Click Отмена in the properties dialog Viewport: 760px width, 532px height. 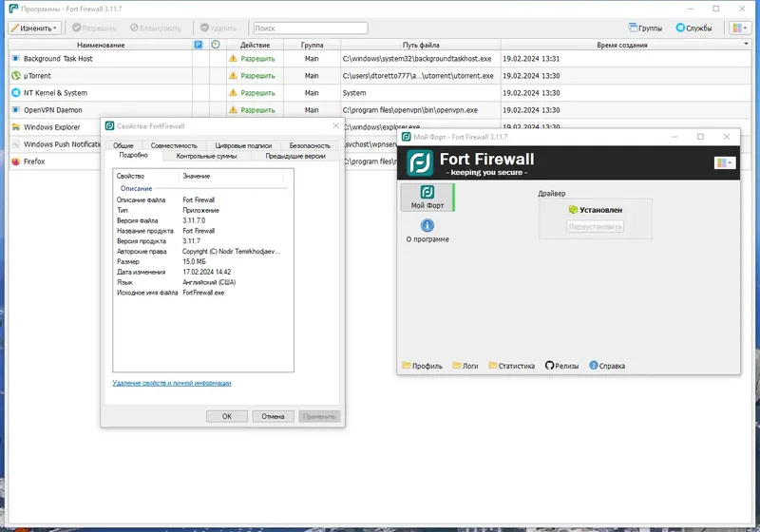(x=273, y=416)
